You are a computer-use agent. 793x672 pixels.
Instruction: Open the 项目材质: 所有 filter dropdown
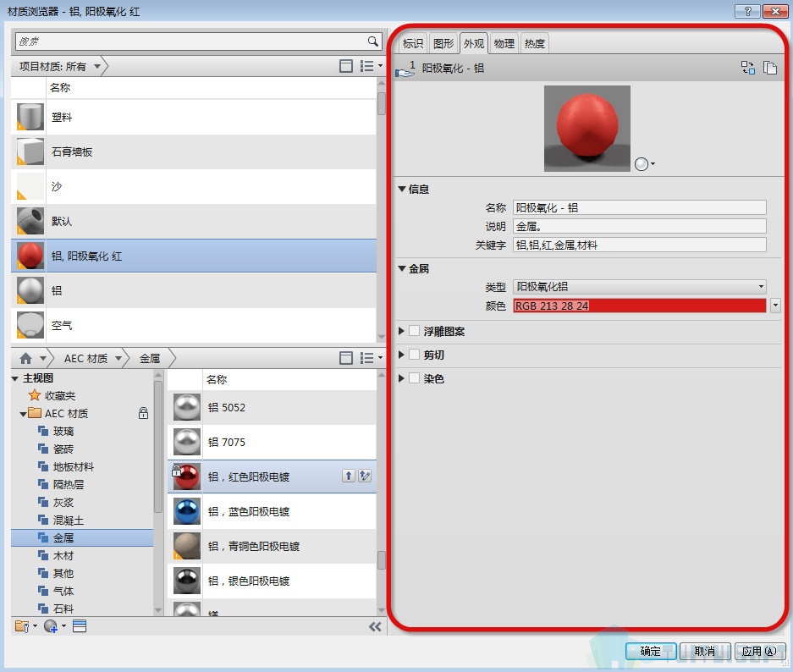[x=97, y=66]
